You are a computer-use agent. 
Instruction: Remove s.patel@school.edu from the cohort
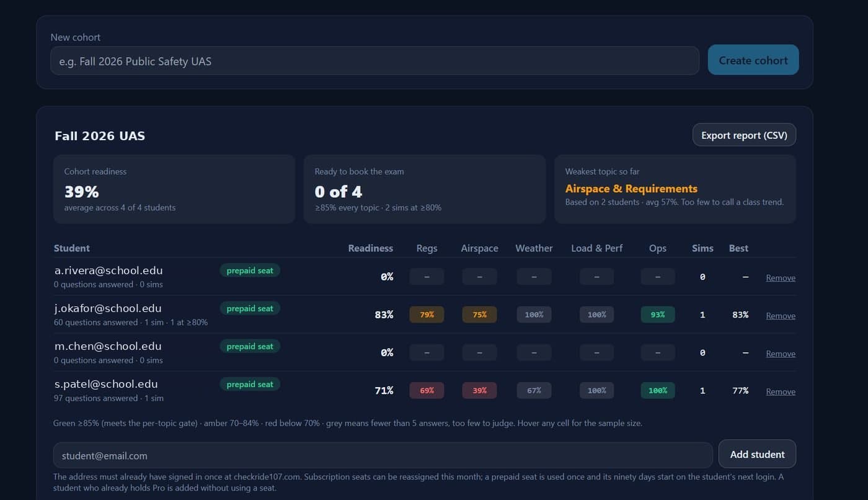coord(781,391)
